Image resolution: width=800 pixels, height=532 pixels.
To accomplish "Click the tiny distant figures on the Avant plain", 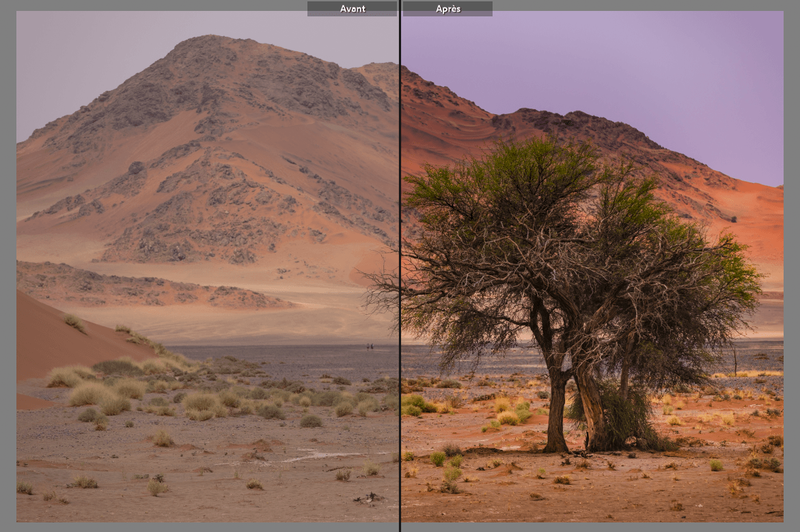I will click(x=370, y=347).
